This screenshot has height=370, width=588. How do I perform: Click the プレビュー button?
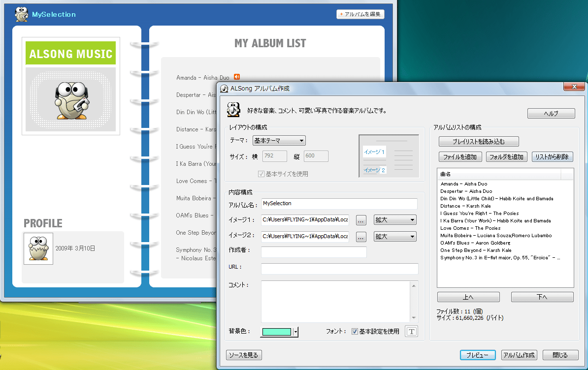477,355
